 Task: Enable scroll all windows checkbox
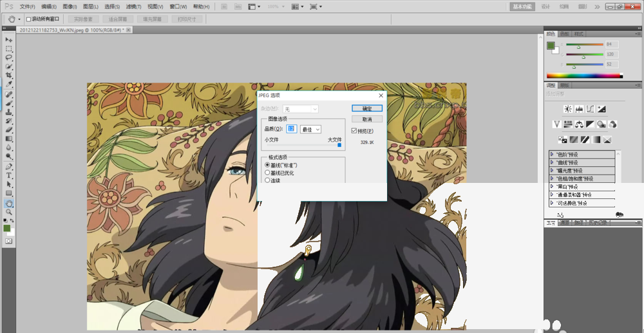29,19
